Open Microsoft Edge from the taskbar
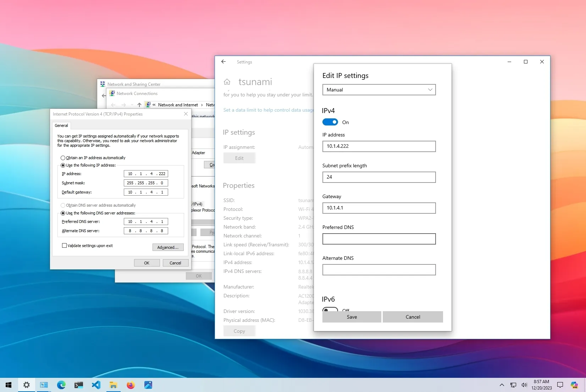This screenshot has height=392, width=586. click(61, 385)
